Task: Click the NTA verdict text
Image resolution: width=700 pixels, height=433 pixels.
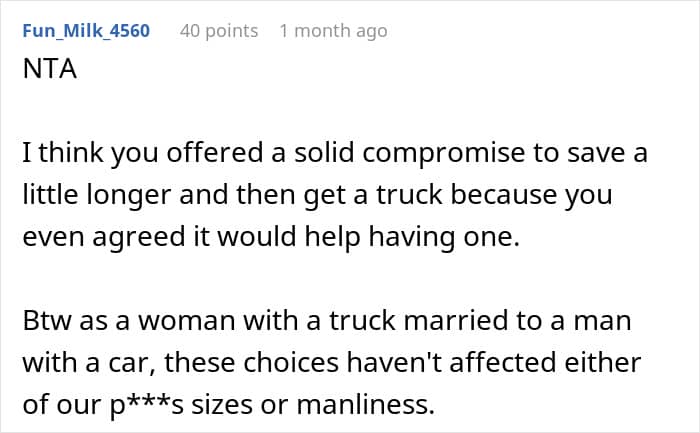Action: 50,69
